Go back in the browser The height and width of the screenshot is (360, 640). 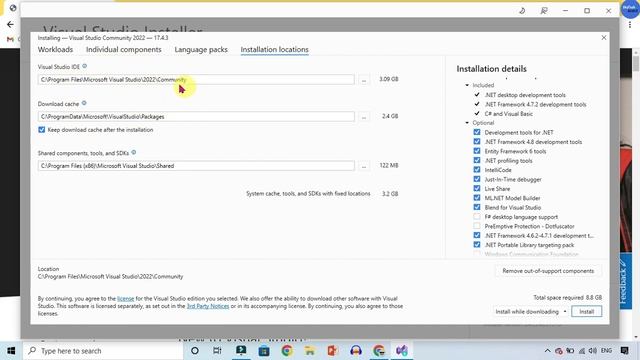pyautogui.click(x=10, y=24)
